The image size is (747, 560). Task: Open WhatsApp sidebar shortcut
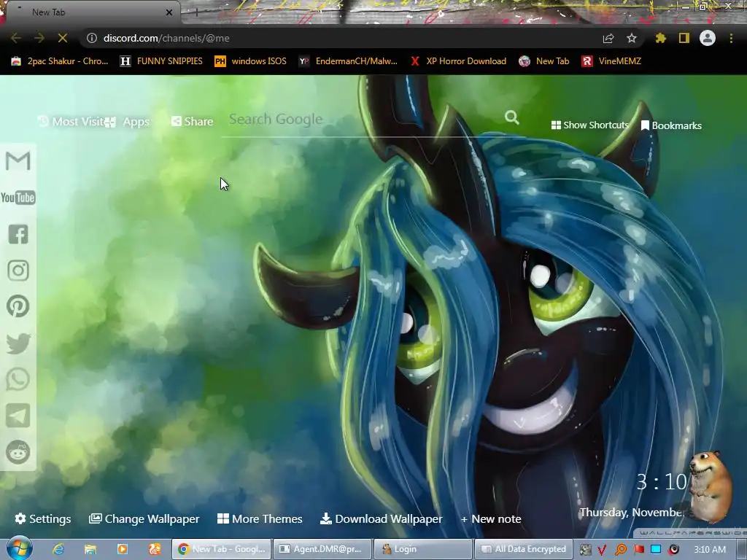click(18, 379)
